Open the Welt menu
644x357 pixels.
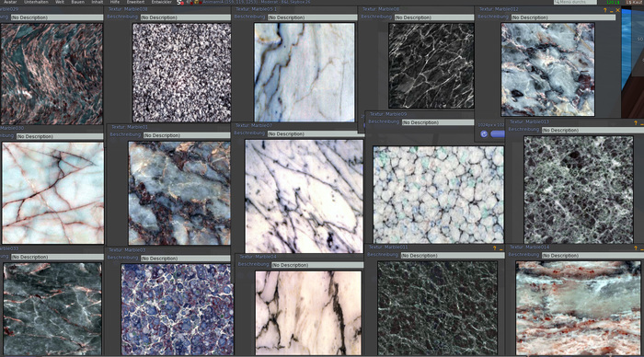pos(60,2)
